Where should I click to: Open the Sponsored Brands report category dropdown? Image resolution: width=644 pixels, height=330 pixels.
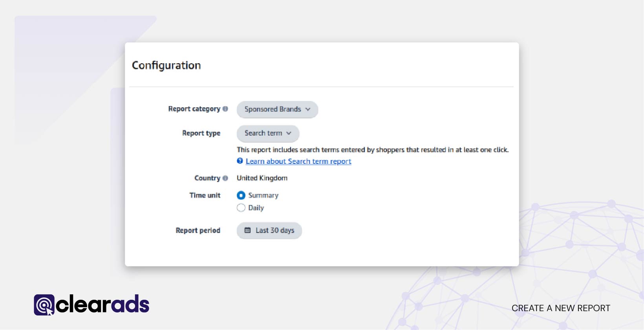click(277, 109)
